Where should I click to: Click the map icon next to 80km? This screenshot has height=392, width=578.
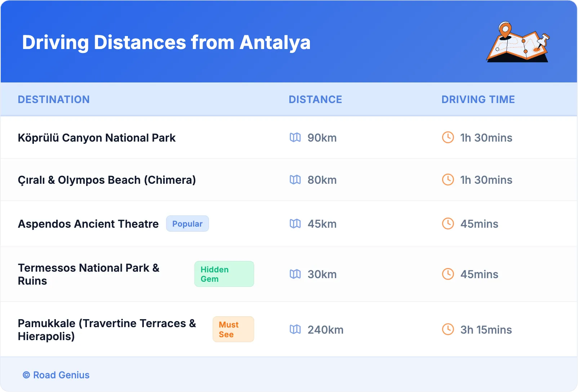[295, 179]
